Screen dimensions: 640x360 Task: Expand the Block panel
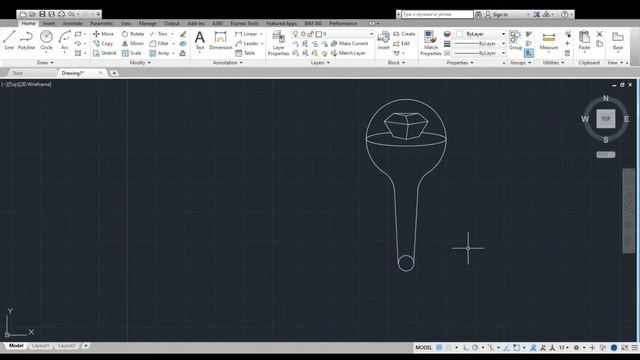(396, 63)
